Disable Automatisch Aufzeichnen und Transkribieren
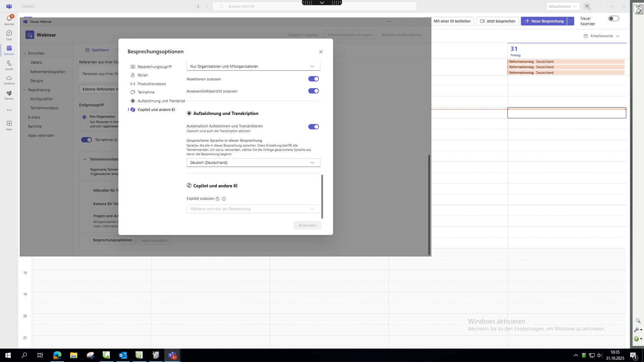 (x=313, y=127)
